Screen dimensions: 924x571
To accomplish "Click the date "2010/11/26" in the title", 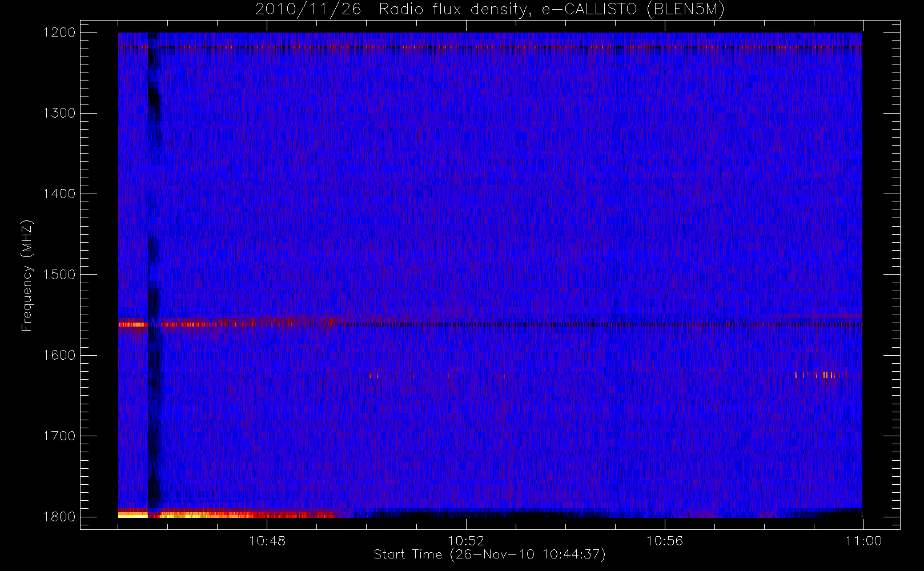I will [308, 10].
